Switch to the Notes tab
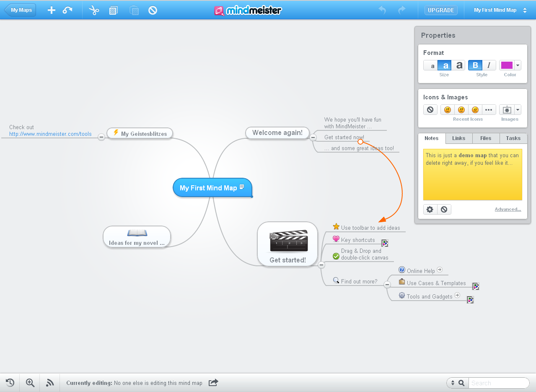Image resolution: width=536 pixels, height=392 pixels. 432,138
